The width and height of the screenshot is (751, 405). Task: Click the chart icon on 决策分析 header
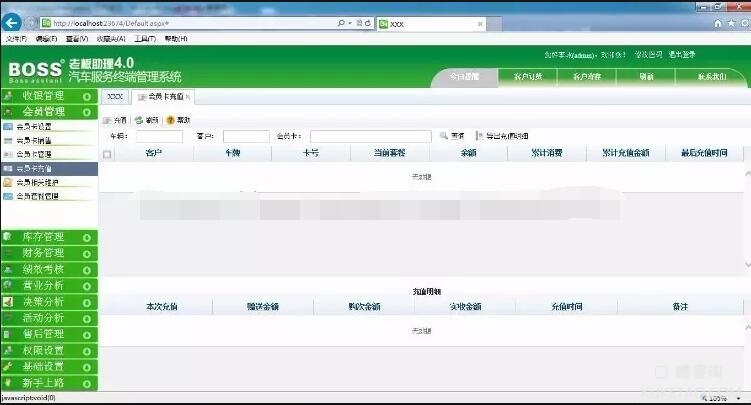pos(8,302)
